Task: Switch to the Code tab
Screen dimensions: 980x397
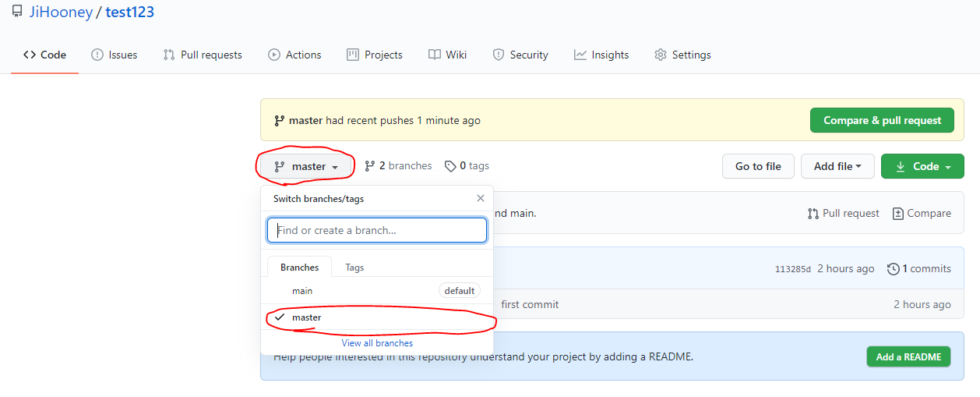Action: [44, 55]
